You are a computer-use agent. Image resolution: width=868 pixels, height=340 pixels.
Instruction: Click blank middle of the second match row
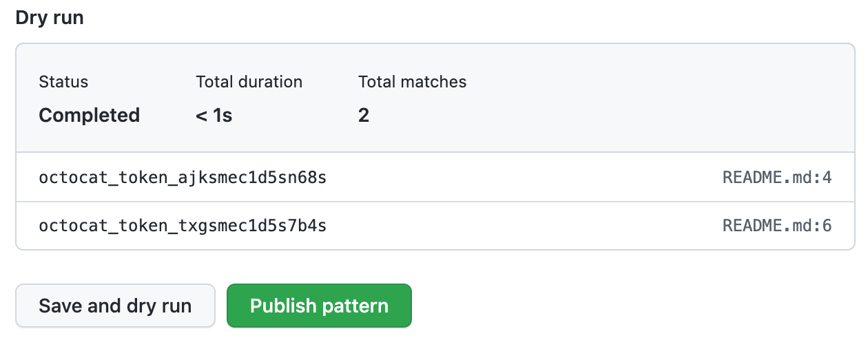[524, 225]
